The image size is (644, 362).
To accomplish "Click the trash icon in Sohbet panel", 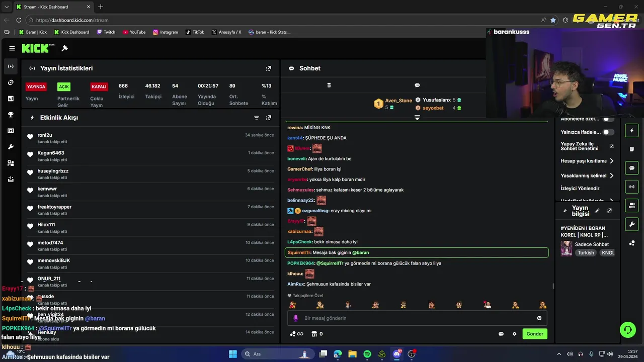I will (x=329, y=85).
